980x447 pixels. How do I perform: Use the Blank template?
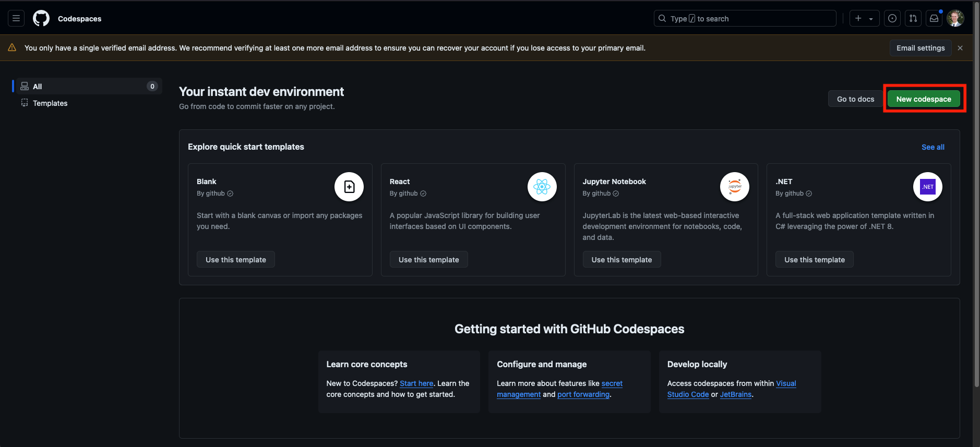click(236, 260)
